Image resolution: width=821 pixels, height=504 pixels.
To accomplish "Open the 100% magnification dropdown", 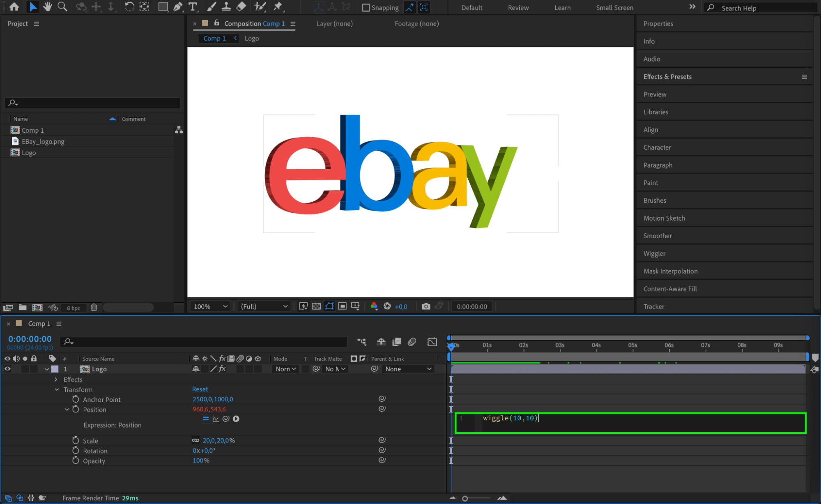I will click(x=211, y=306).
